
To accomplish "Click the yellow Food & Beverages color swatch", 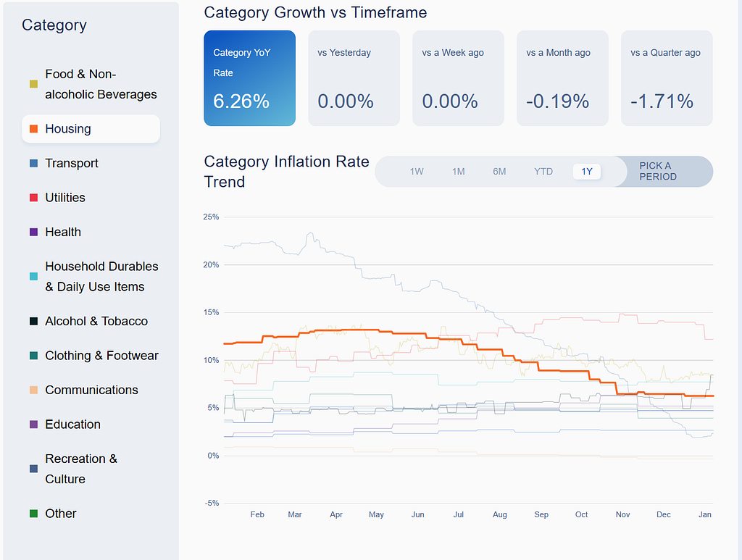I will [x=33, y=84].
